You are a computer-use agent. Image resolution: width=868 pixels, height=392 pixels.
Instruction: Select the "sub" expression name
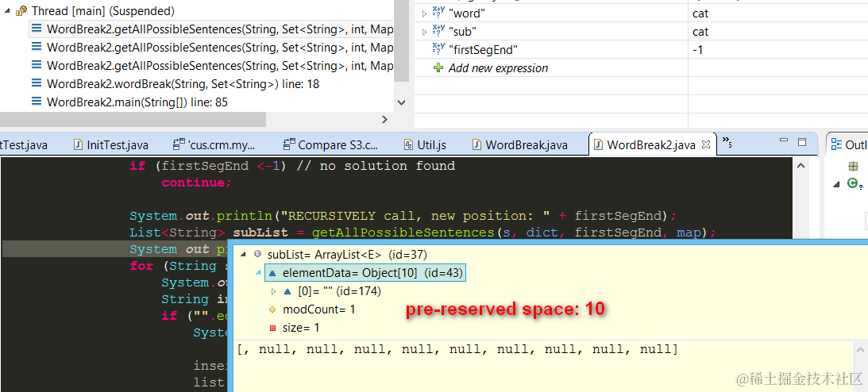pyautogui.click(x=463, y=32)
